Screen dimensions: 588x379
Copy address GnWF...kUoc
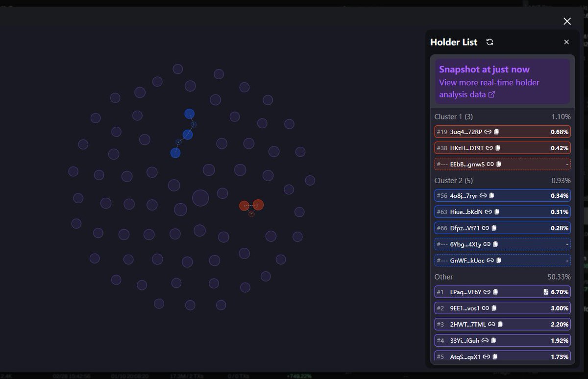pos(499,261)
